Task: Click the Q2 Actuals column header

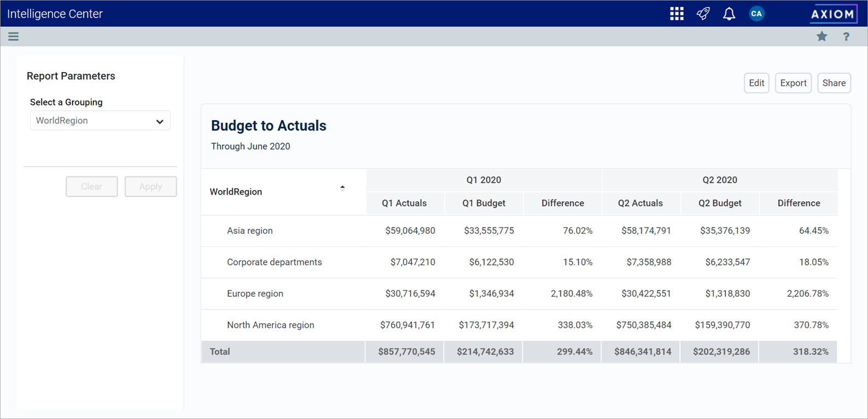Action: pos(641,203)
